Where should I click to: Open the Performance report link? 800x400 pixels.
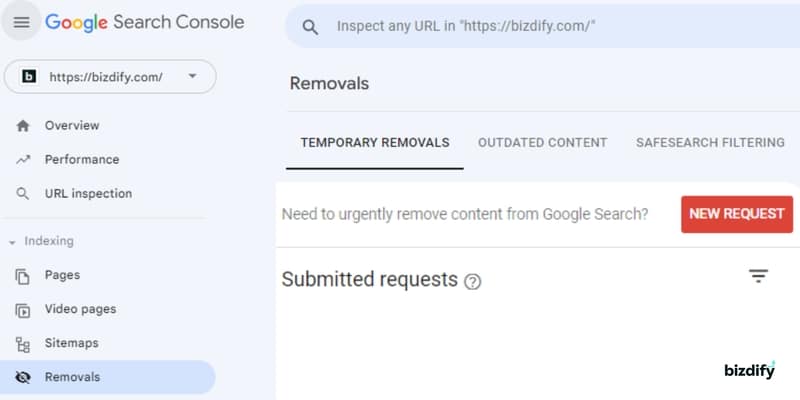click(82, 160)
